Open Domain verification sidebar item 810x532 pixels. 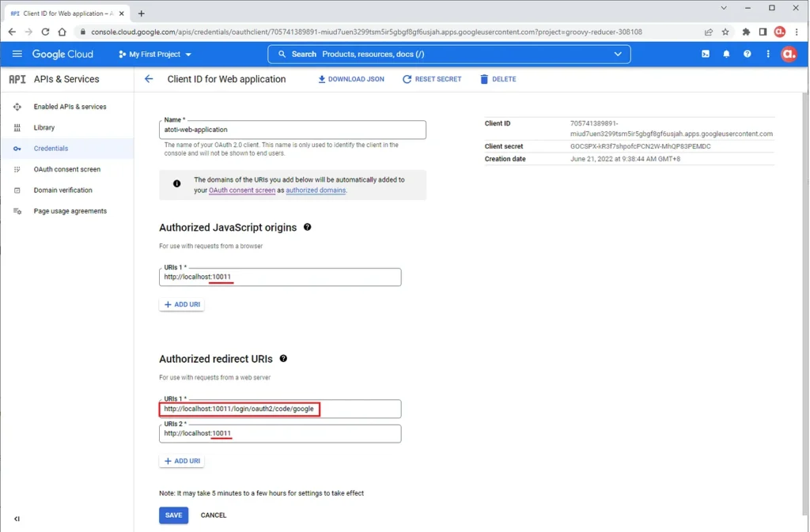pyautogui.click(x=67, y=191)
